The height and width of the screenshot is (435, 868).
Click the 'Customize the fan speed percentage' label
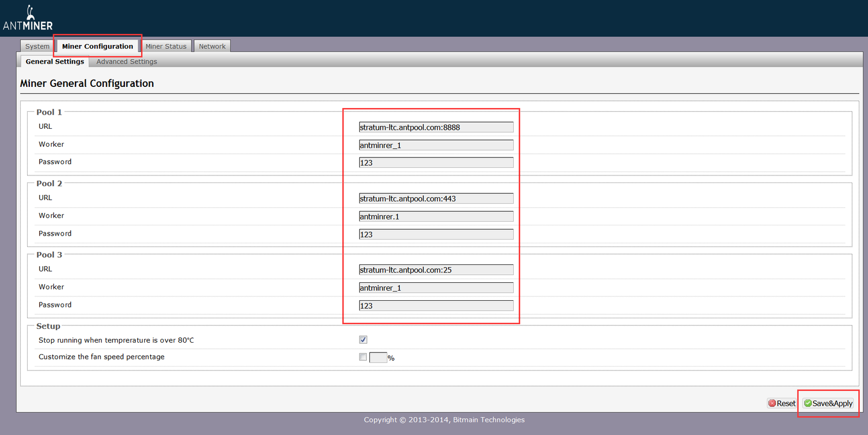tap(101, 357)
